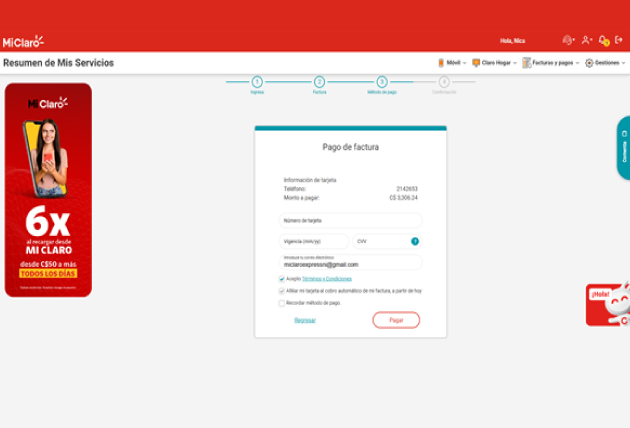Click the amount C$ 3,306.24
This screenshot has width=630, height=428.
click(403, 198)
